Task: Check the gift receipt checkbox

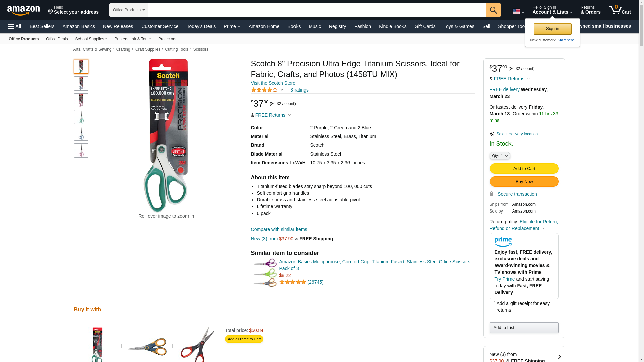Action: click(493, 303)
